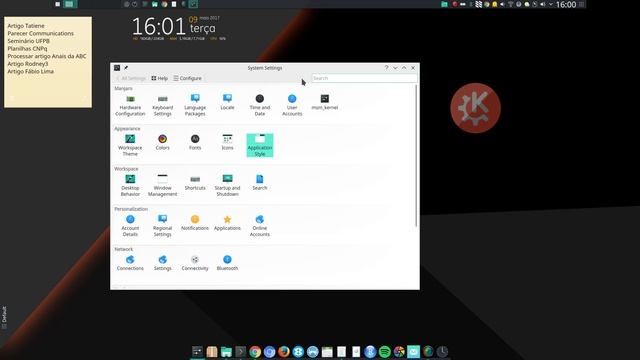Open Language Packages module
640x360 pixels.
[x=195, y=105]
